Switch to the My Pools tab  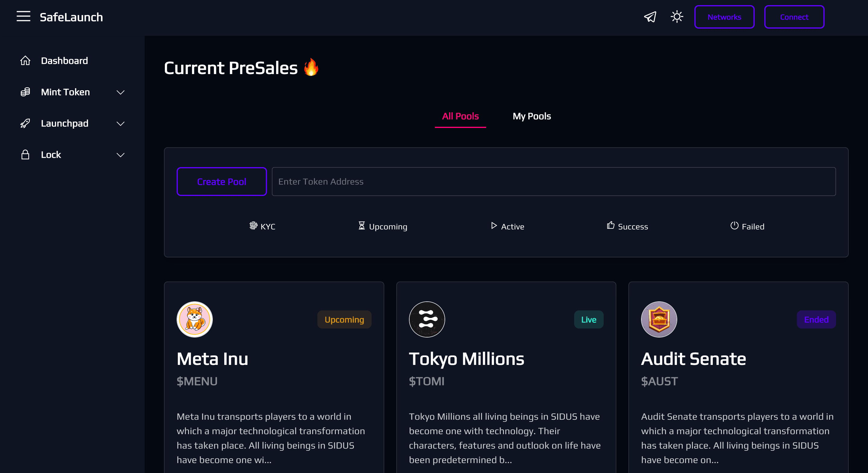(x=531, y=116)
